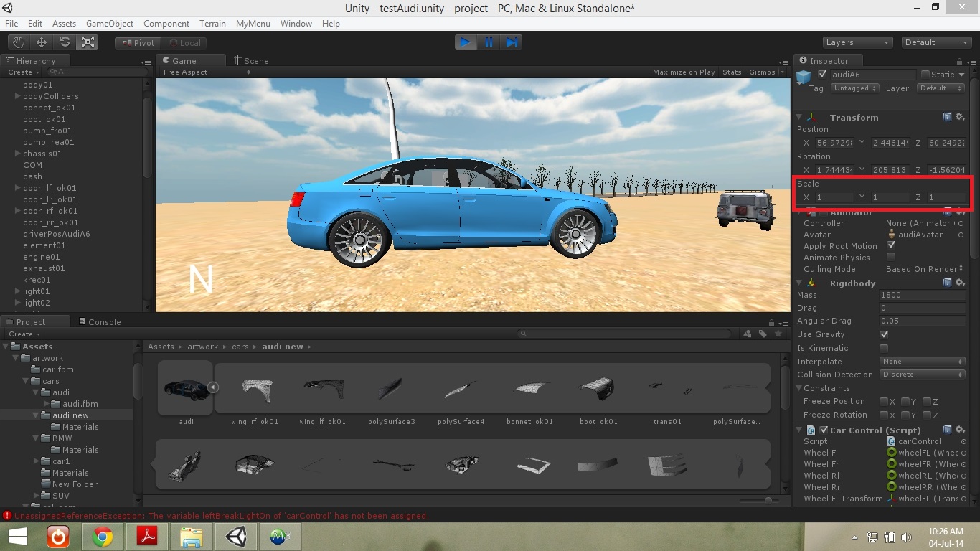The image size is (980, 551).
Task: Select the Move (translate) tool
Action: tap(42, 42)
